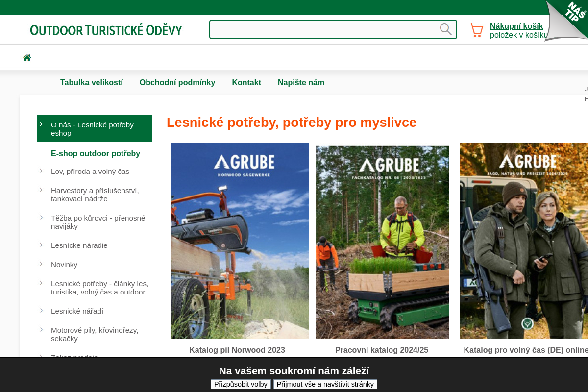588x392 pixels.
Task: Open the shopping cart via orange cart icon
Action: pyautogui.click(x=476, y=29)
